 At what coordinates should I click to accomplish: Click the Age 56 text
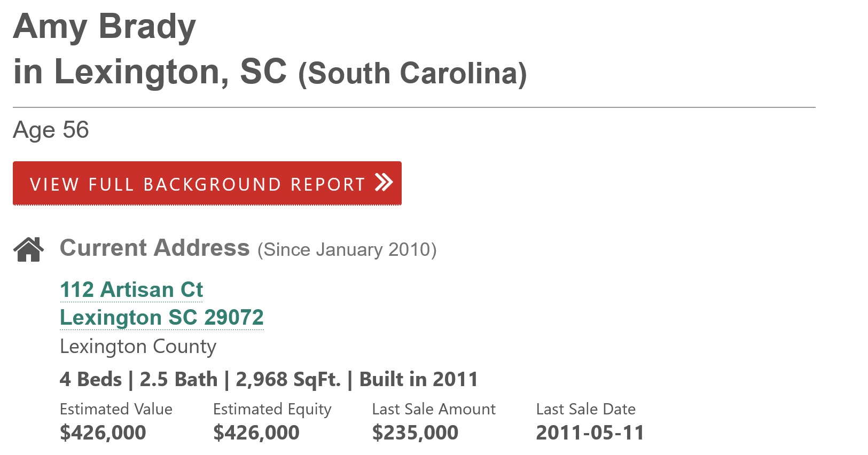coord(51,130)
